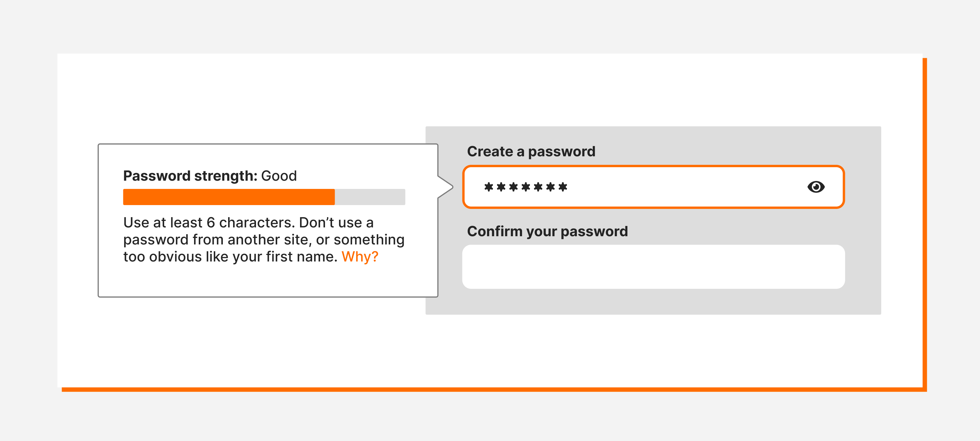The height and width of the screenshot is (441, 980).
Task: Click the last masked asterisk in password
Action: point(563,187)
